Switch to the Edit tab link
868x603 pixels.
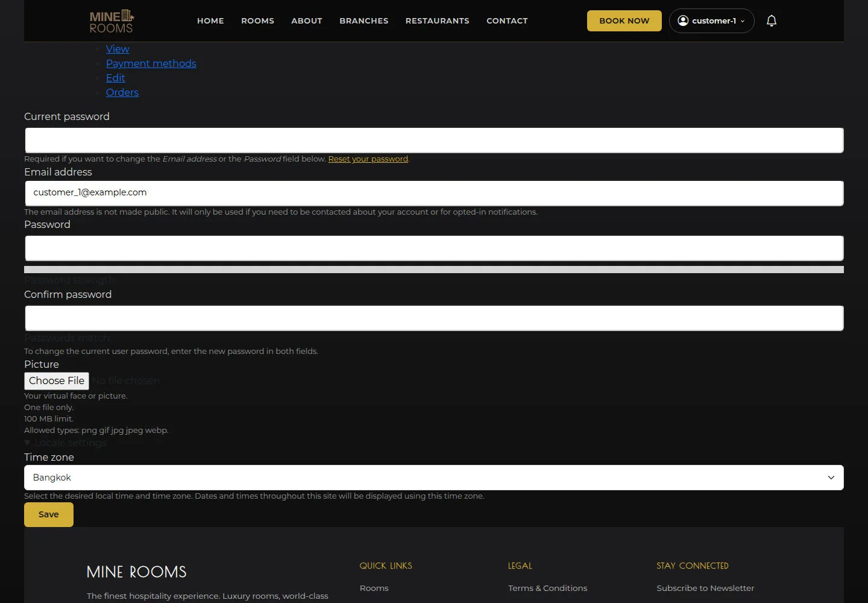click(x=116, y=78)
